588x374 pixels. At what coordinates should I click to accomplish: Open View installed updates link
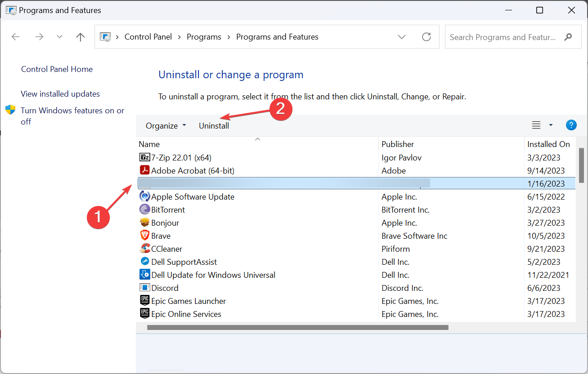tap(60, 94)
